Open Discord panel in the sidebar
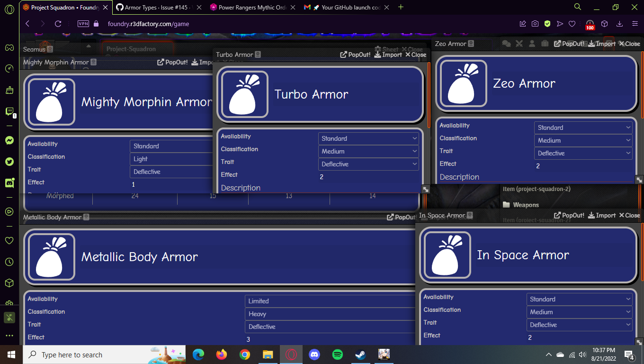The image size is (644, 364). 9,183
